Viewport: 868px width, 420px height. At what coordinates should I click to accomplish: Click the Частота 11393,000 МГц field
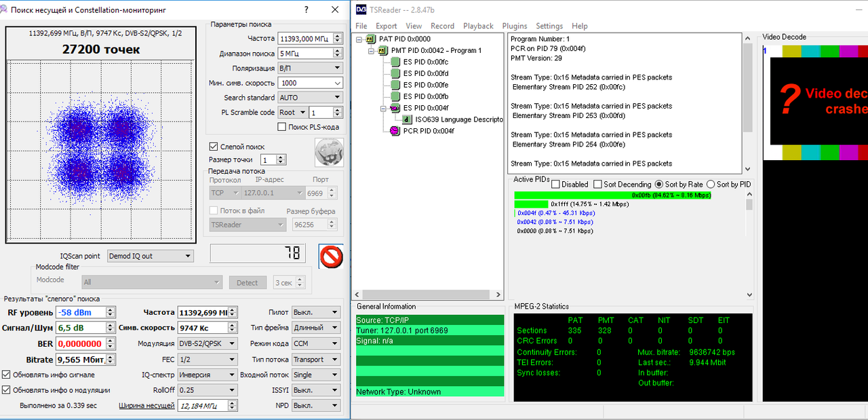[x=310, y=39]
